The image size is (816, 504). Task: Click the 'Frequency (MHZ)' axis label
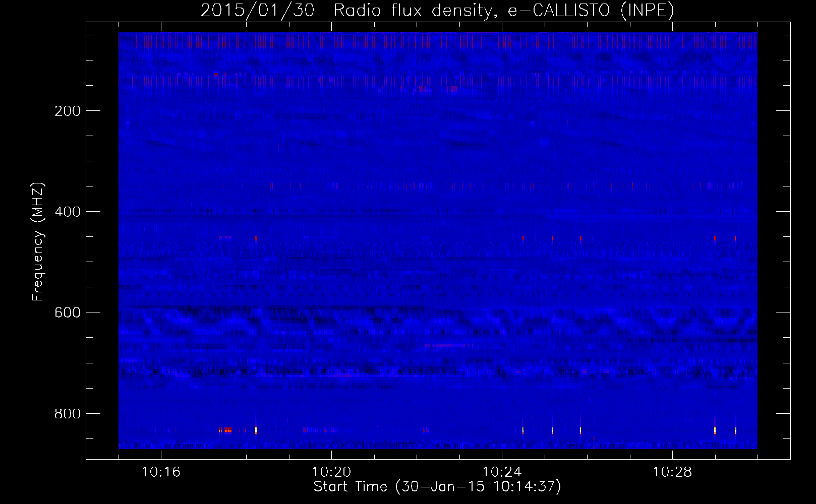(x=37, y=242)
